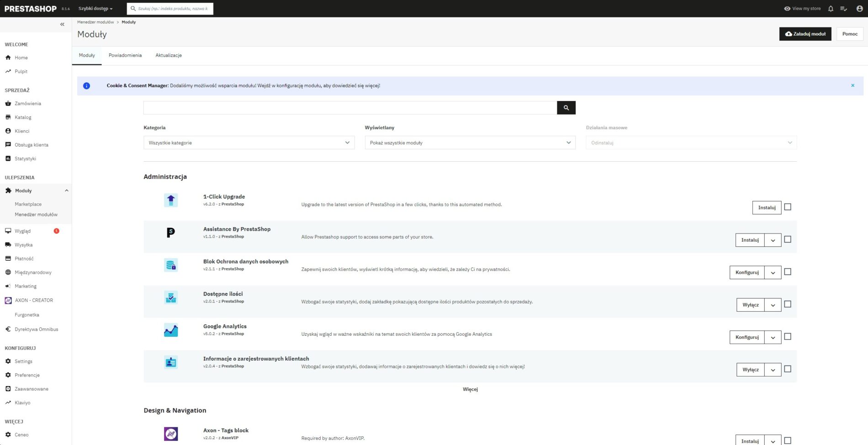Viewport: 868px width, 445px height.
Task: Dismiss the Cookie & Consent Manager notice
Action: click(852, 85)
